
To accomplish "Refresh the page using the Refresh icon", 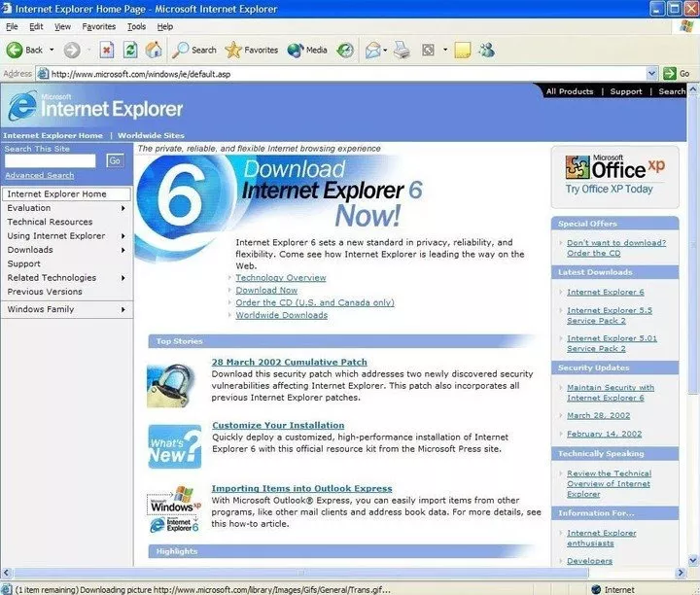I will point(130,50).
